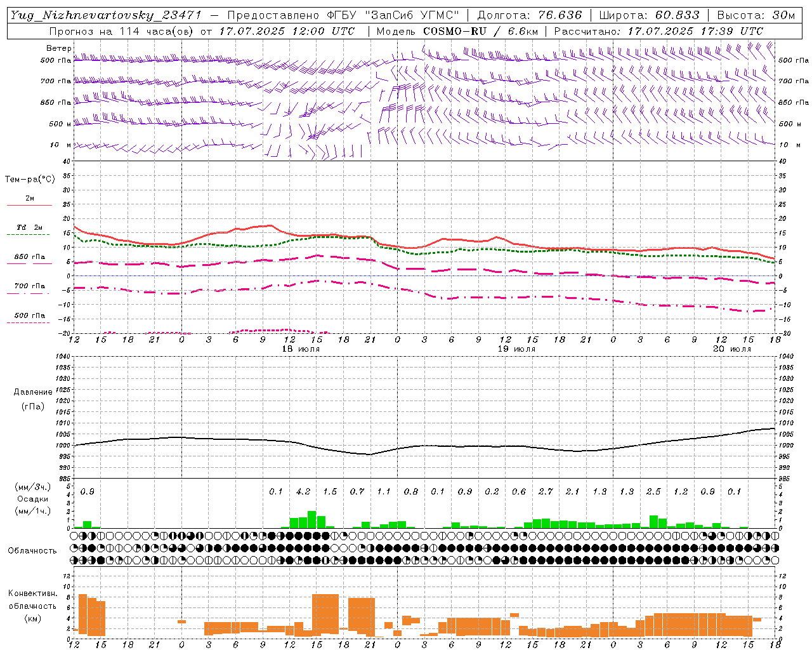Click the 4.2 precipitation value

pos(303,492)
